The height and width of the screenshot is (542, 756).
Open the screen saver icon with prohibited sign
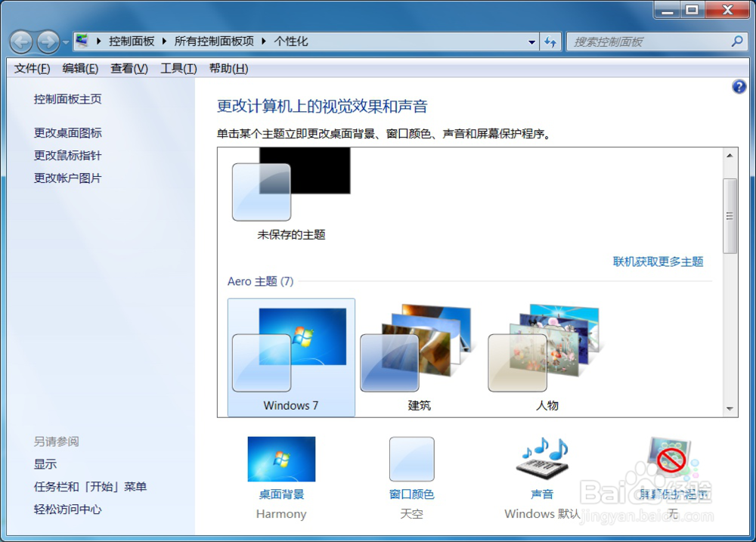pos(673,458)
